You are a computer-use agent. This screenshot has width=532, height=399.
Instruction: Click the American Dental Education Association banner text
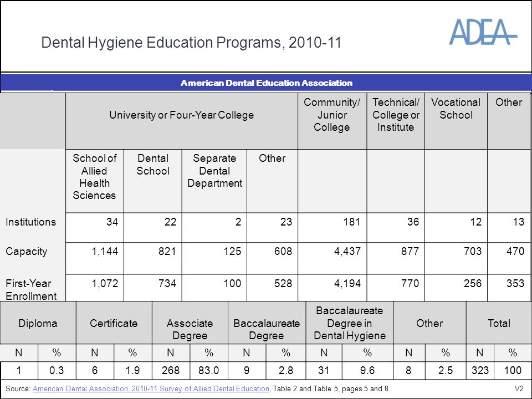tap(267, 83)
